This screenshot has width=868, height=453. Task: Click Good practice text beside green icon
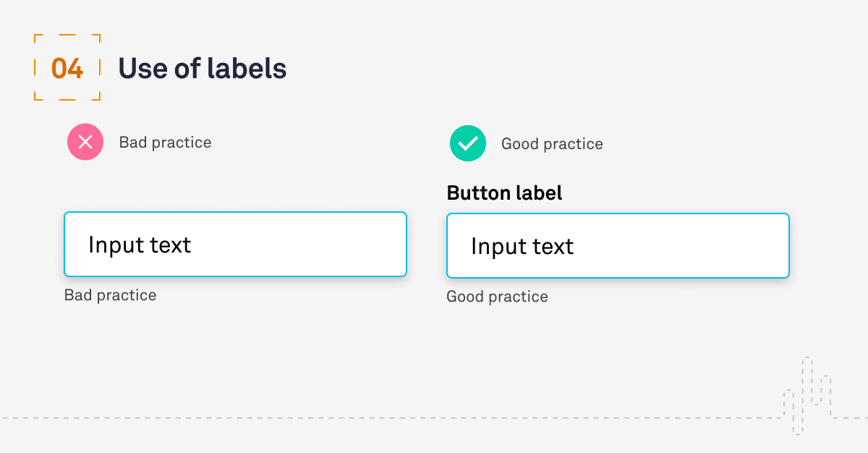click(x=552, y=144)
